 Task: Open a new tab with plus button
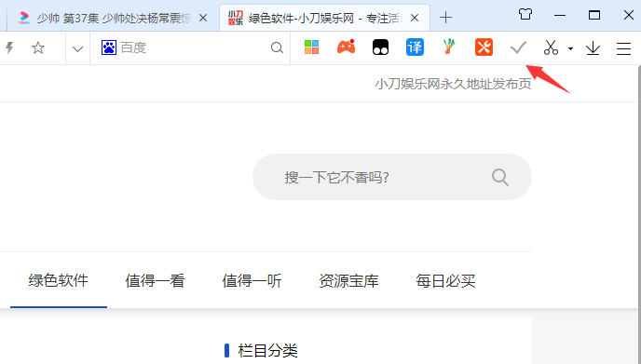pyautogui.click(x=445, y=18)
